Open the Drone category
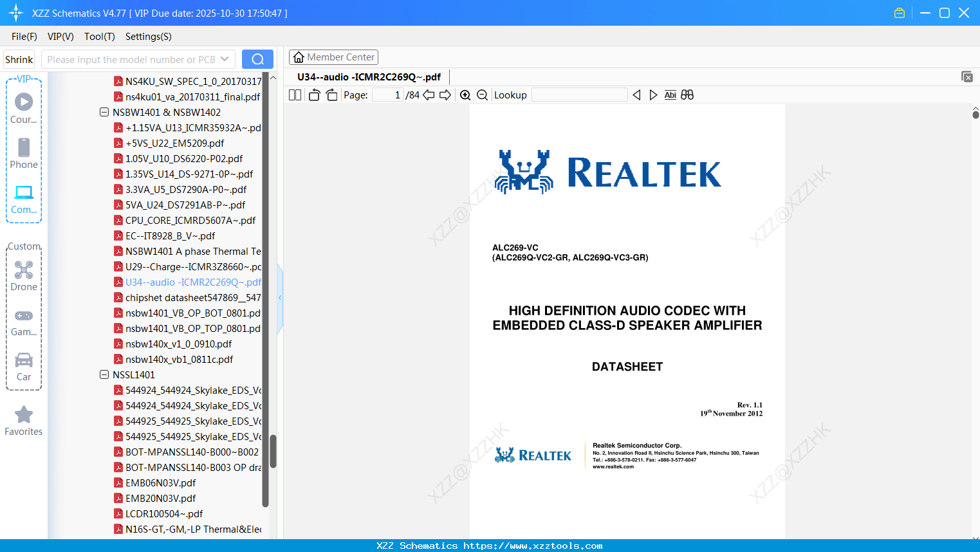This screenshot has height=552, width=980. (x=24, y=276)
